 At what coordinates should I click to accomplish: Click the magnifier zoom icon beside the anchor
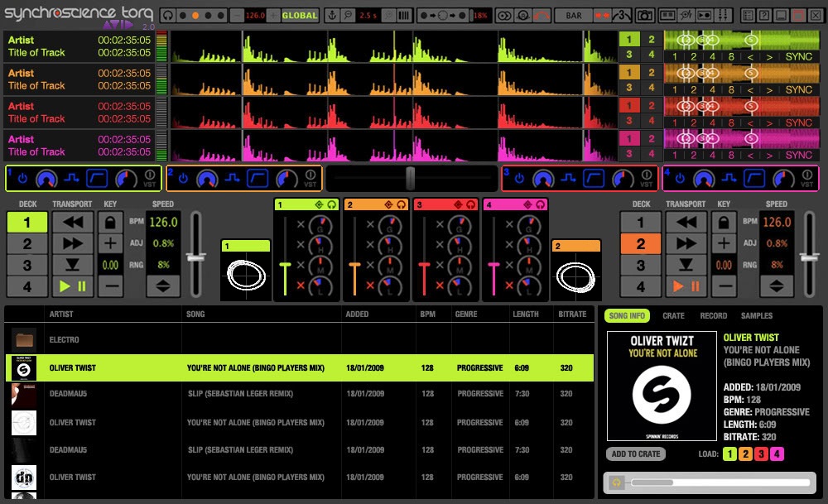[x=348, y=15]
